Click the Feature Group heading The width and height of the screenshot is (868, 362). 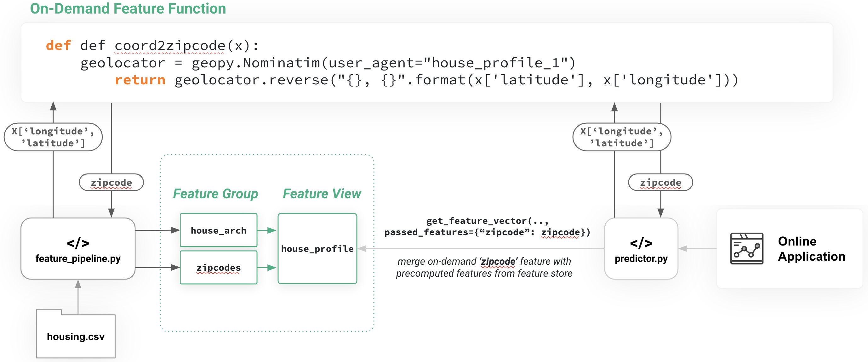coord(215,194)
